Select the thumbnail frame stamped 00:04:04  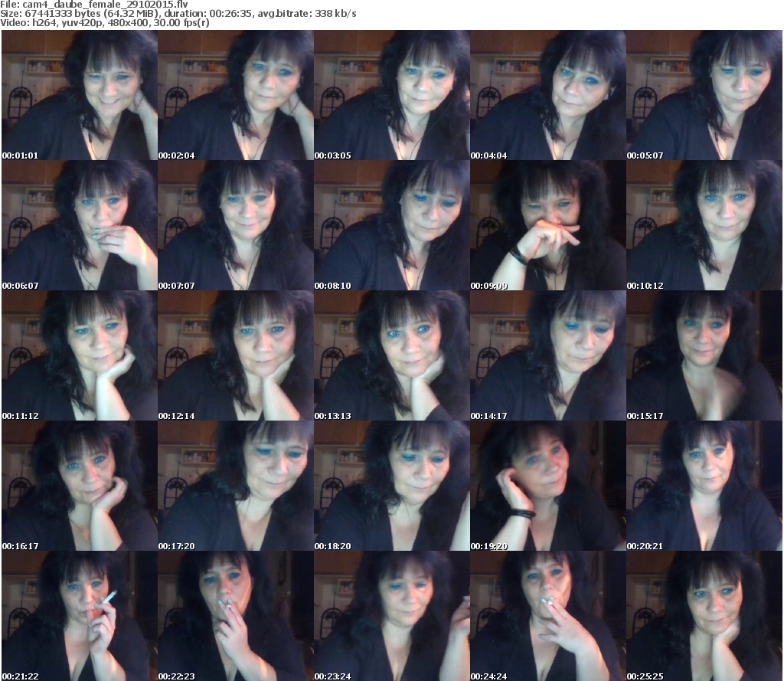(x=548, y=95)
